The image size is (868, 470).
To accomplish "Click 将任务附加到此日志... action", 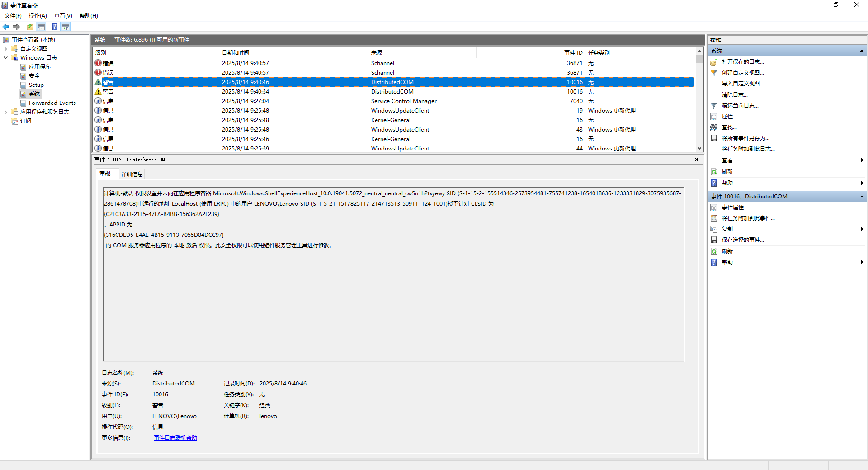I will click(x=748, y=149).
